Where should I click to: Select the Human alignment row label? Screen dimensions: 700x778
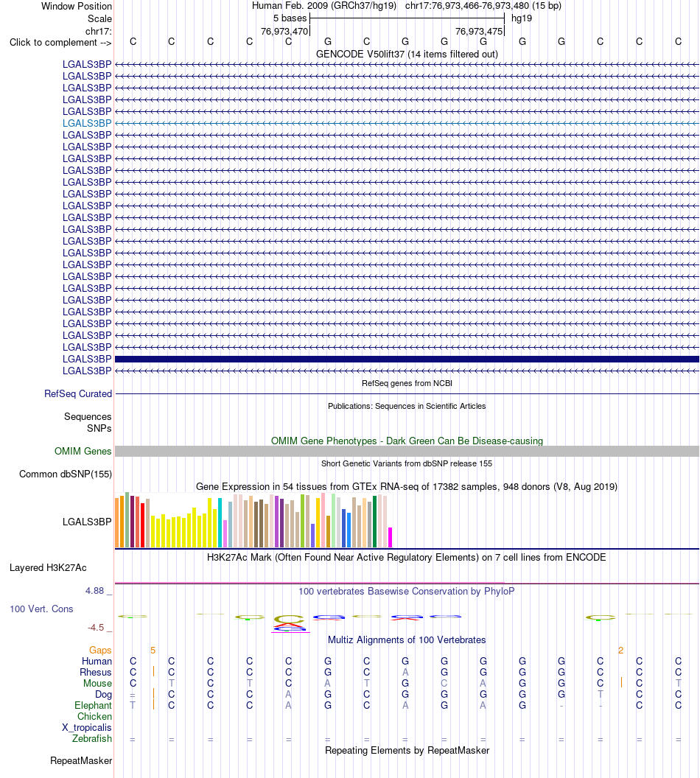[97, 661]
